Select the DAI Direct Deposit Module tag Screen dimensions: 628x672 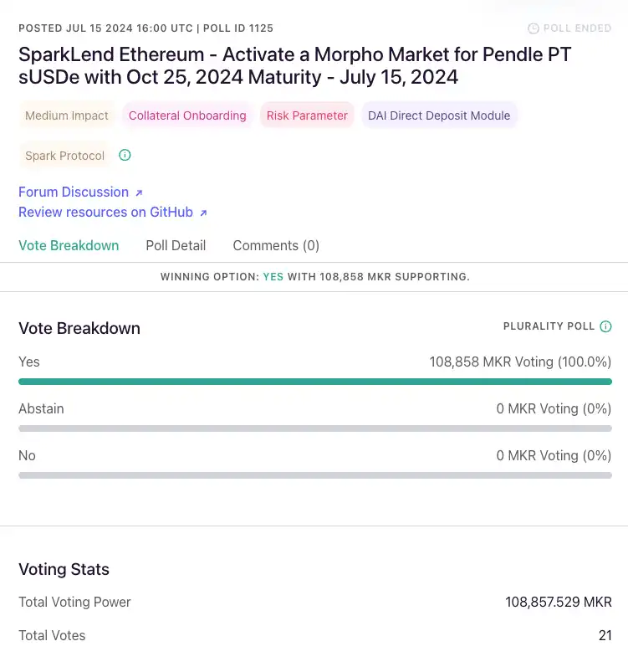click(x=439, y=115)
